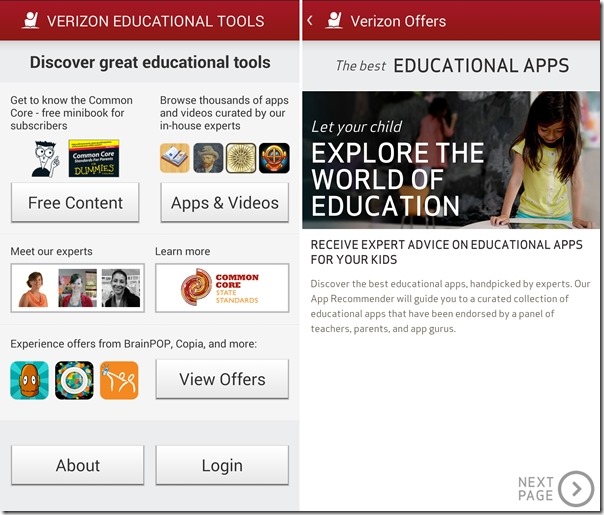Tap the Explore the World of Education banner
604x515 pixels.
point(451,160)
